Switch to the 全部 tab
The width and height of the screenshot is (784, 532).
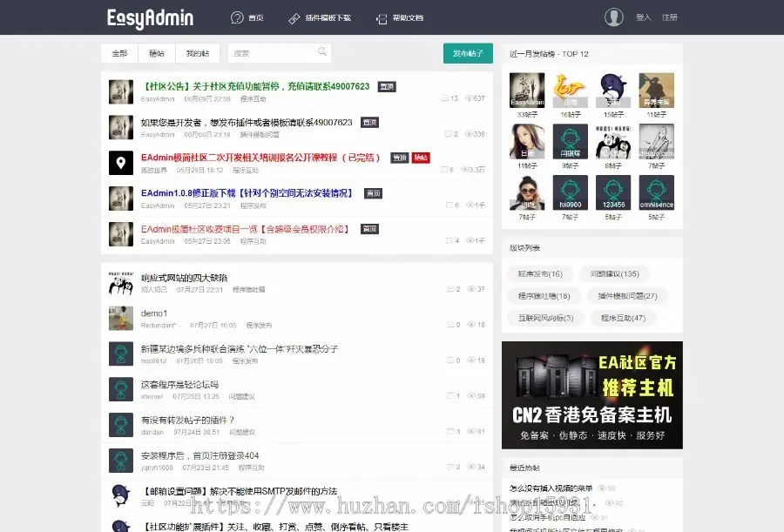point(119,53)
